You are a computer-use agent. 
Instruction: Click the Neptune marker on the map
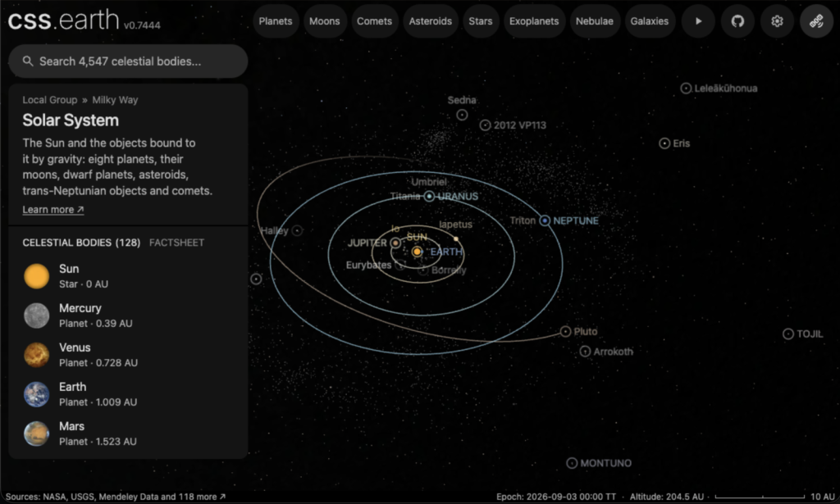pos(545,220)
